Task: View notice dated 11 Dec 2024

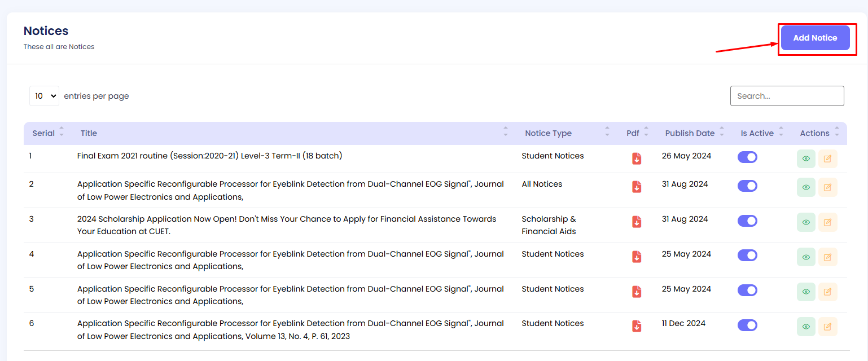Action: 806,327
